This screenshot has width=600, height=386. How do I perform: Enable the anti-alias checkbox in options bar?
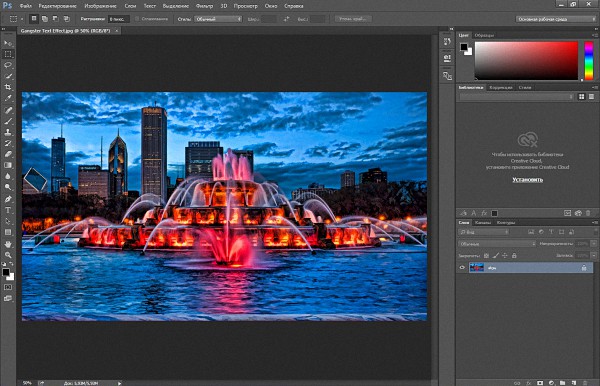(137, 19)
